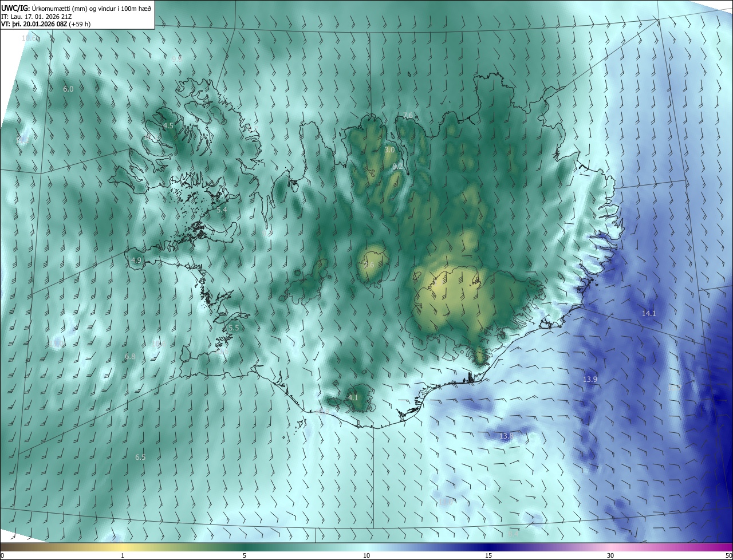Click the colour scale tick label 1

click(x=123, y=556)
